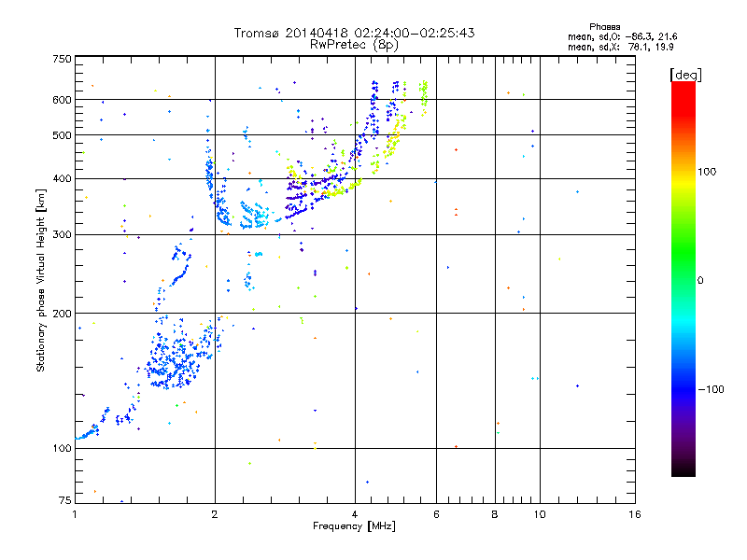Click the phase colorbar gradient
Screen dimensions: 747x560
pos(684,278)
